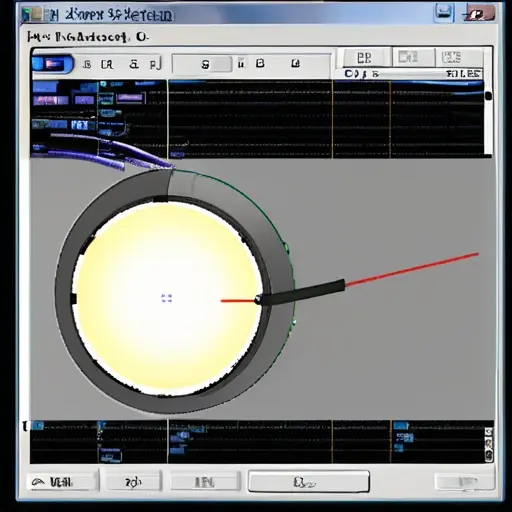Select the purple block at the upper panel's left edge
This screenshot has height=512, width=512.
pos(50,100)
